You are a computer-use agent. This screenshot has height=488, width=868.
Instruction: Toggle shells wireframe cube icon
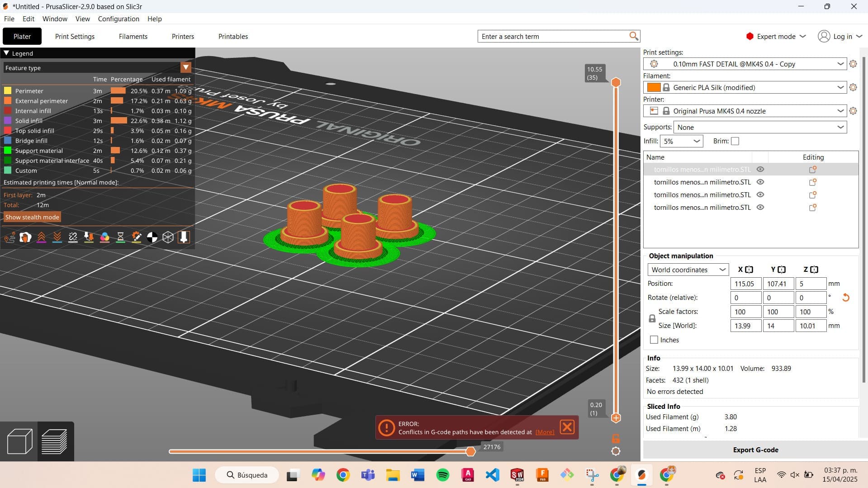click(168, 237)
